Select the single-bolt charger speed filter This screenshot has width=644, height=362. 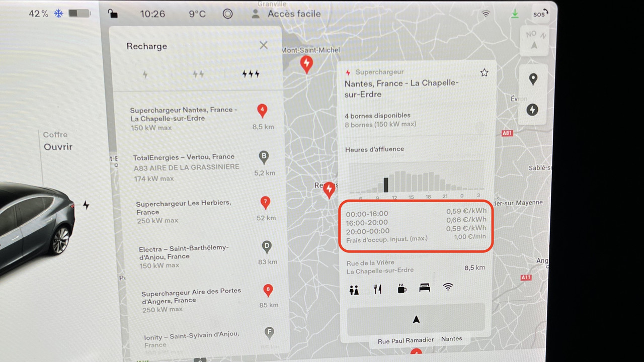click(x=145, y=74)
